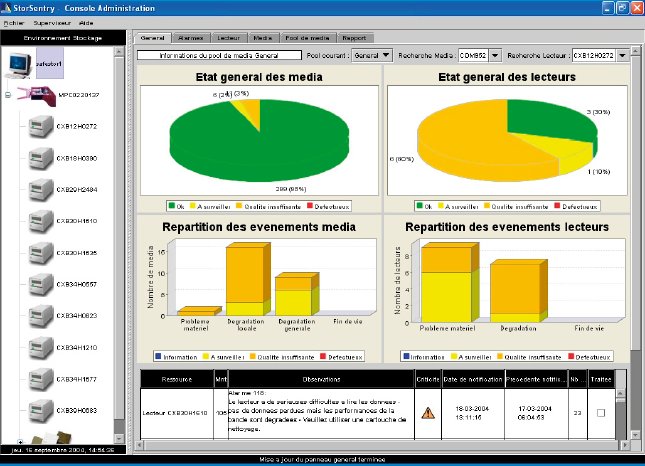This screenshot has width=645, height=466.
Task: Switch to the Lecteur tab
Action: coord(229,38)
